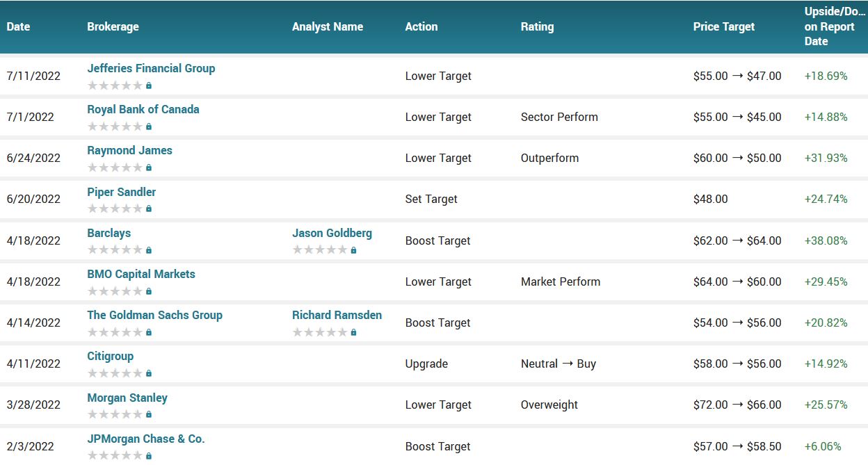The height and width of the screenshot is (465, 868).
Task: Select the $72.00 → $66.00 price target
Action: pos(737,405)
